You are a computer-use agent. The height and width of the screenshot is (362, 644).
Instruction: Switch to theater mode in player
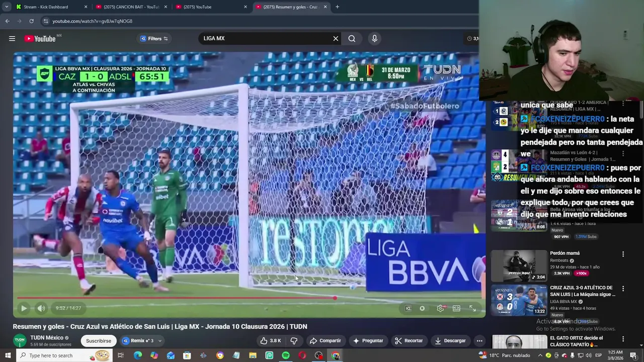click(x=456, y=308)
